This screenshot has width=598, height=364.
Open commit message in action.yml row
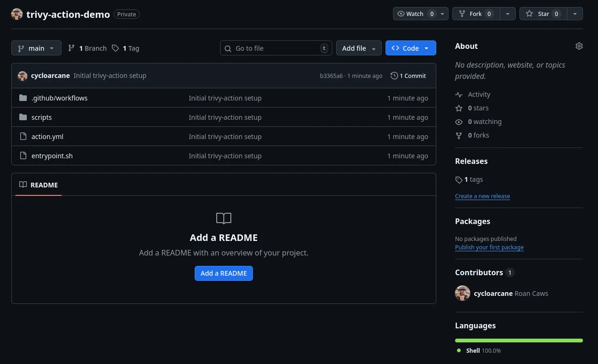(225, 137)
